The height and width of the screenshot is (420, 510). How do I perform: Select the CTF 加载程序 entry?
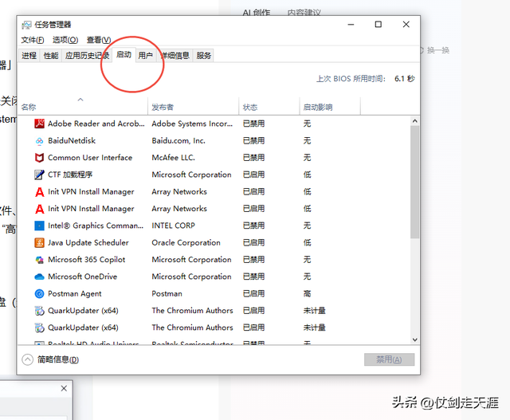[70, 175]
